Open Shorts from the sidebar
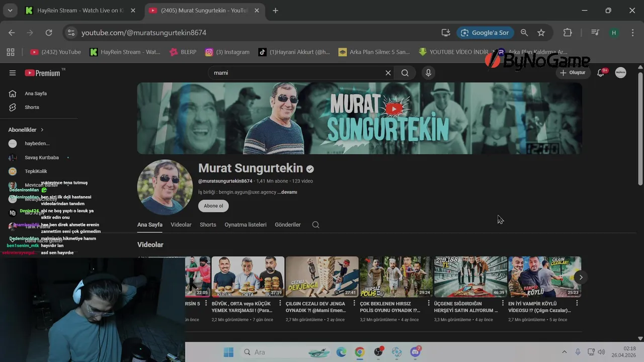644x362 pixels. coord(32,107)
